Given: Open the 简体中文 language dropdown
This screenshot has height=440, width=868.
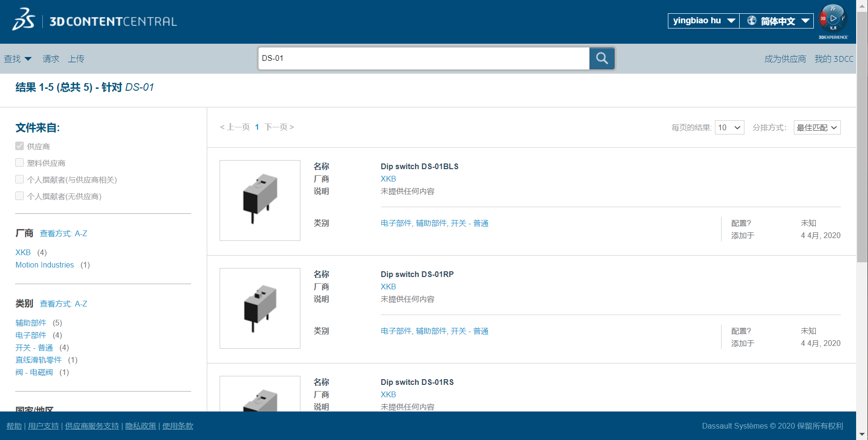Looking at the screenshot, I should pyautogui.click(x=777, y=20).
